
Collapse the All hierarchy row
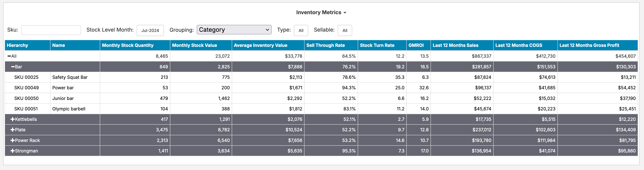coord(9,56)
